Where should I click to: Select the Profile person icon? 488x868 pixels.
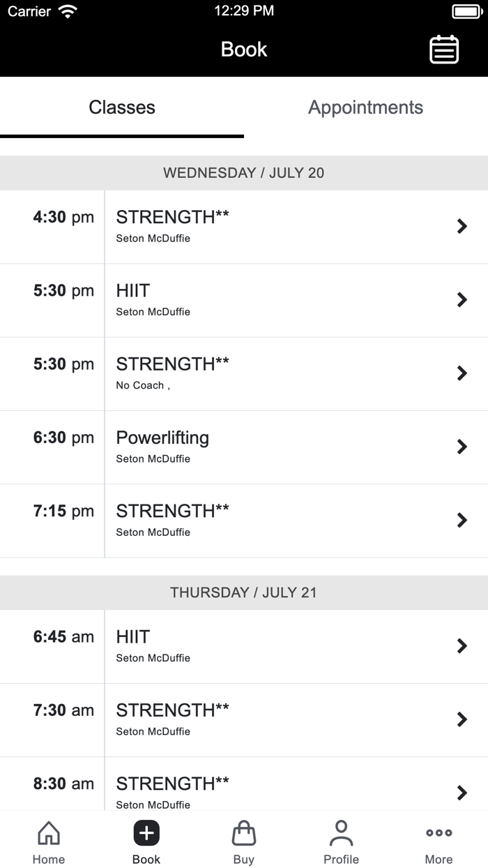pos(341,832)
